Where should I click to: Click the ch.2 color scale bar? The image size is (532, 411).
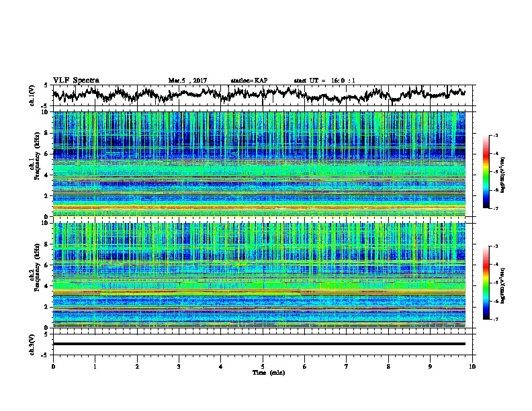click(x=486, y=283)
